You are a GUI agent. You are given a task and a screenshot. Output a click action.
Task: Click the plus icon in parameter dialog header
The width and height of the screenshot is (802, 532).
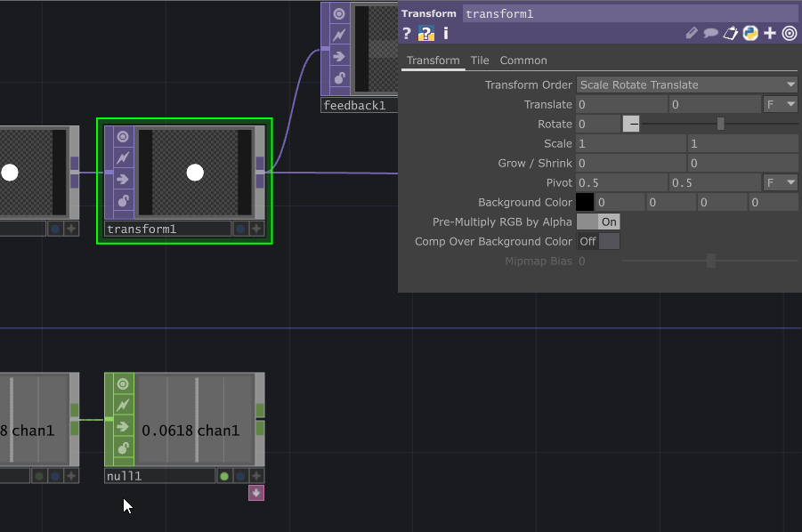click(769, 33)
